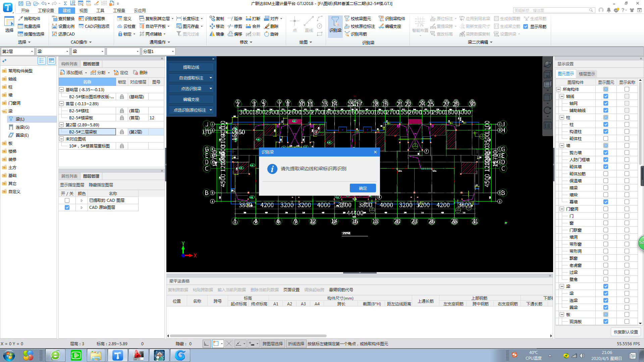Click 定位 in drawing management
The width and height of the screenshot is (644, 362).
121,72
